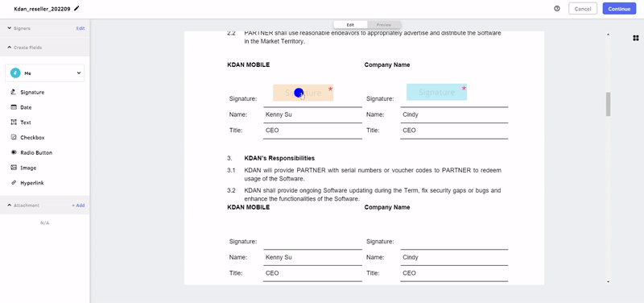
Task: Select the Radio Button field tool
Action: pyautogui.click(x=31, y=152)
